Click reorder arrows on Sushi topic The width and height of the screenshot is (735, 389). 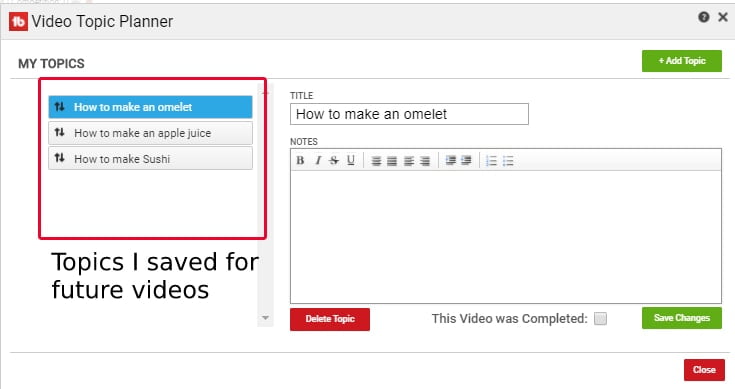[x=60, y=158]
